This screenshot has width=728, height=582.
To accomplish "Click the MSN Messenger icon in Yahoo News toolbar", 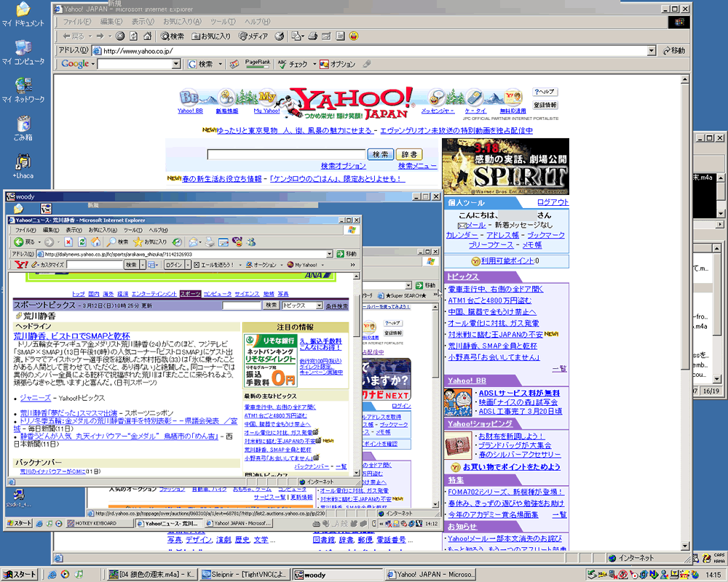I will coord(251,242).
